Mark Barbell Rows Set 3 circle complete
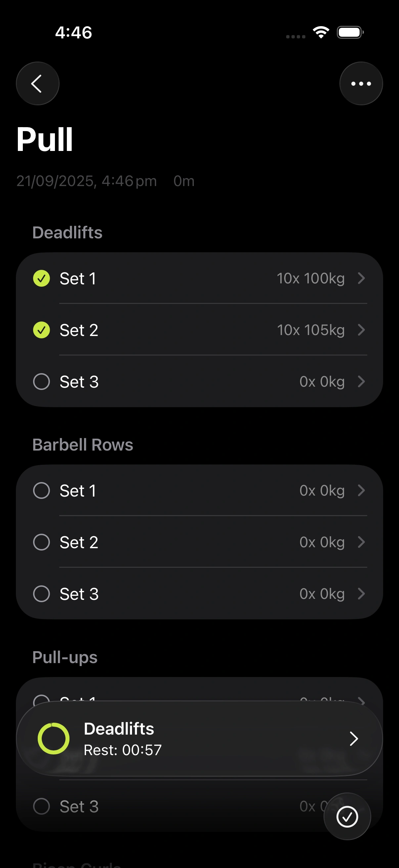 coord(41,593)
